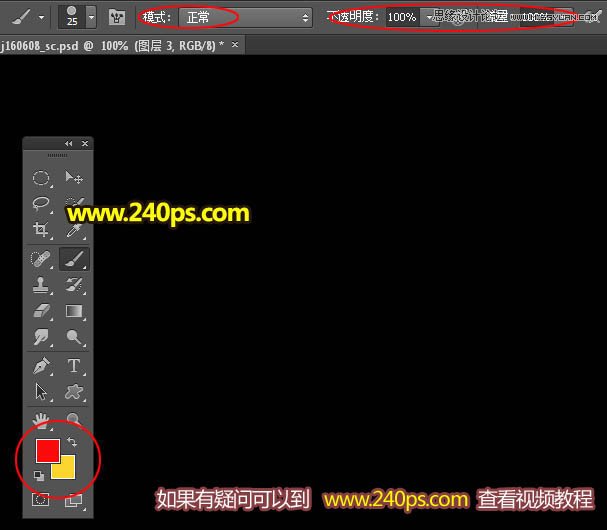This screenshot has height=530, width=607.
Task: Select the Gradient tool
Action: point(74,312)
